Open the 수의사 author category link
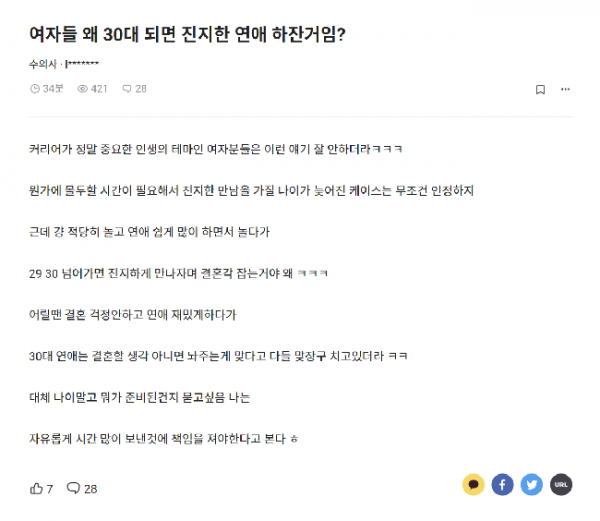This screenshot has width=600, height=521. pos(43,64)
